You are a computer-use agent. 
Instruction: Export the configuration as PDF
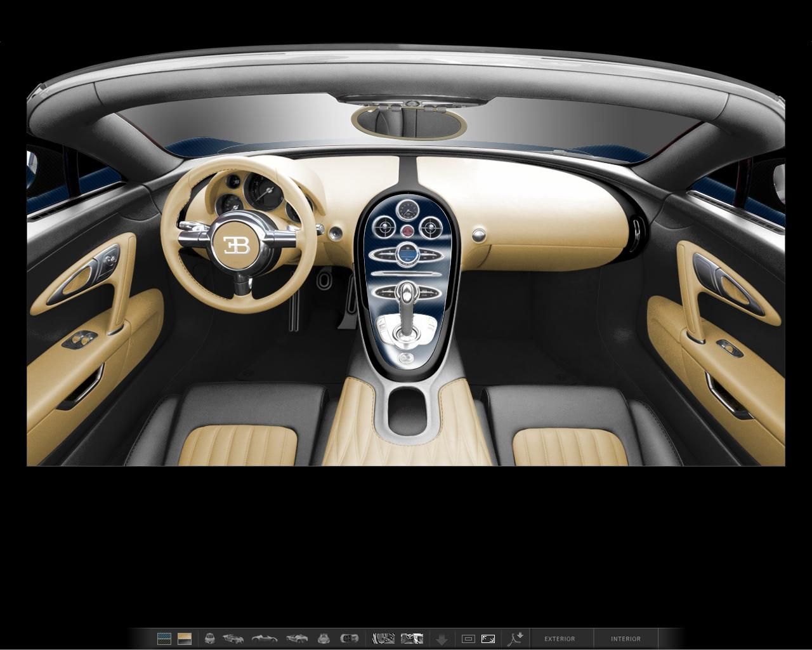click(516, 639)
